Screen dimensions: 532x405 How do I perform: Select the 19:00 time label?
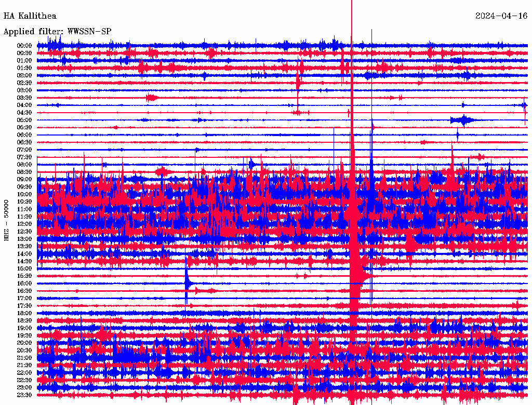(x=24, y=328)
